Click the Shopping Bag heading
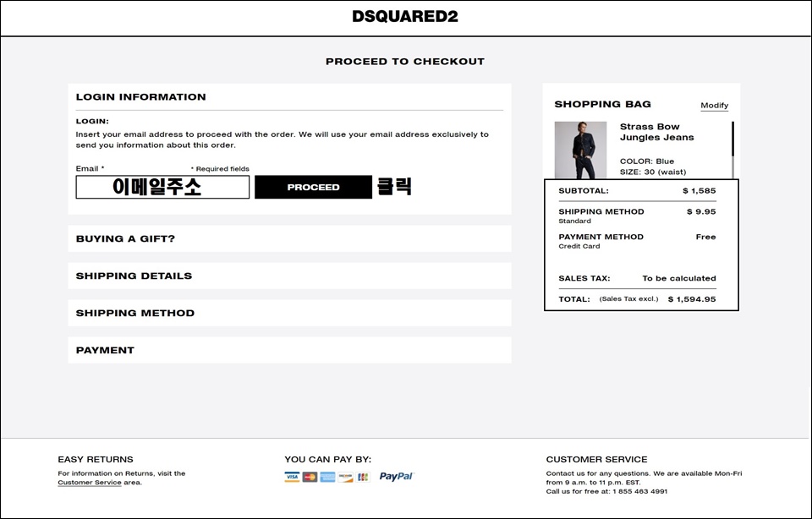The width and height of the screenshot is (812, 519). pyautogui.click(x=603, y=104)
